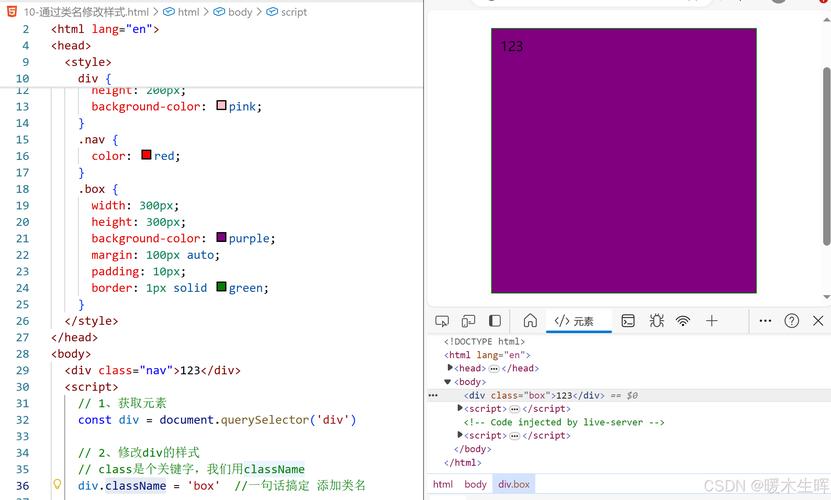This screenshot has height=500, width=831.
Task: Collapse the body node in the DOM tree
Action: point(448,382)
